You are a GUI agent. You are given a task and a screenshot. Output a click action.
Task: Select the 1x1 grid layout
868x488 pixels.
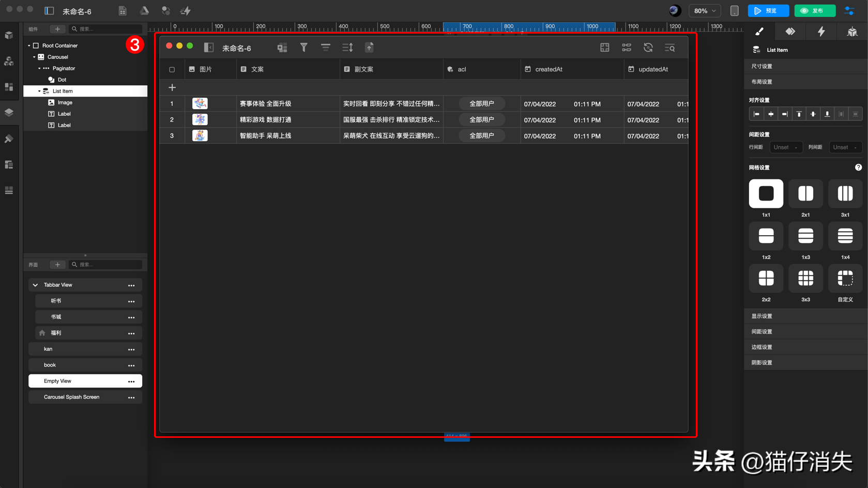pos(766,194)
